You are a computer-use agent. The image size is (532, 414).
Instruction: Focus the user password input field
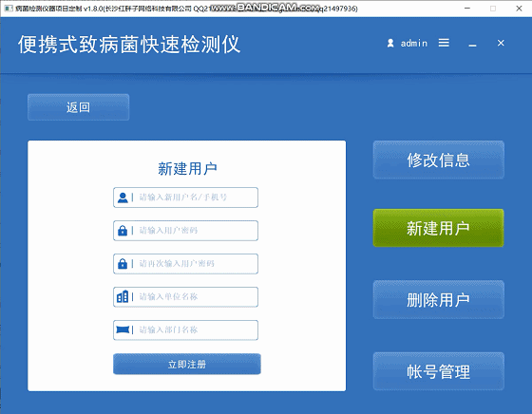(185, 231)
